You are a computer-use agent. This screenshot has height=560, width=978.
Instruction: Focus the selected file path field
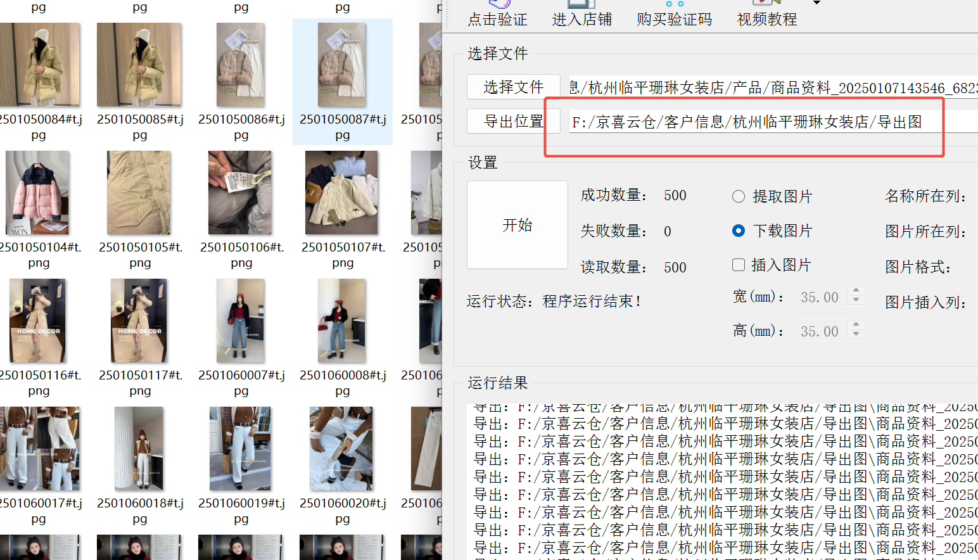click(773, 87)
